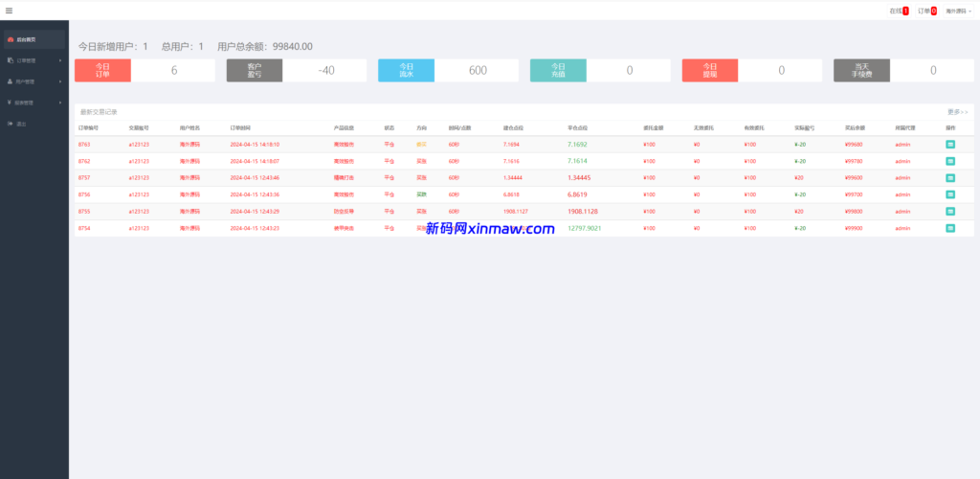Click the 订单 notification badge

tap(933, 11)
